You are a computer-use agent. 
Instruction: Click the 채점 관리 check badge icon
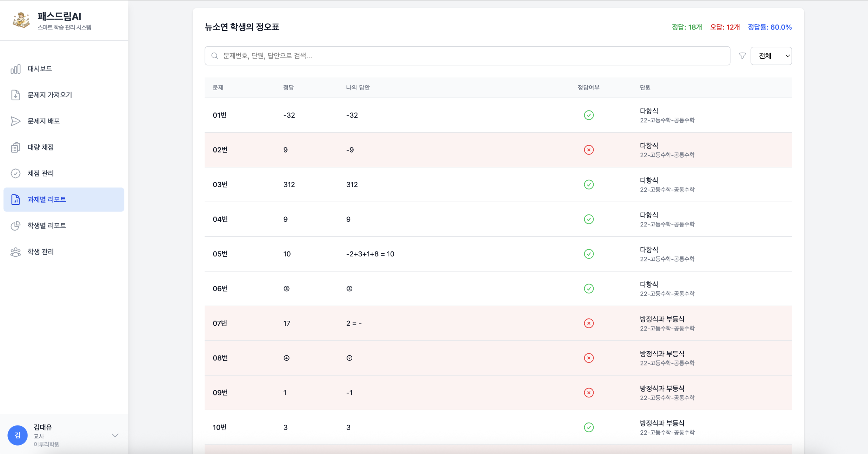[16, 173]
